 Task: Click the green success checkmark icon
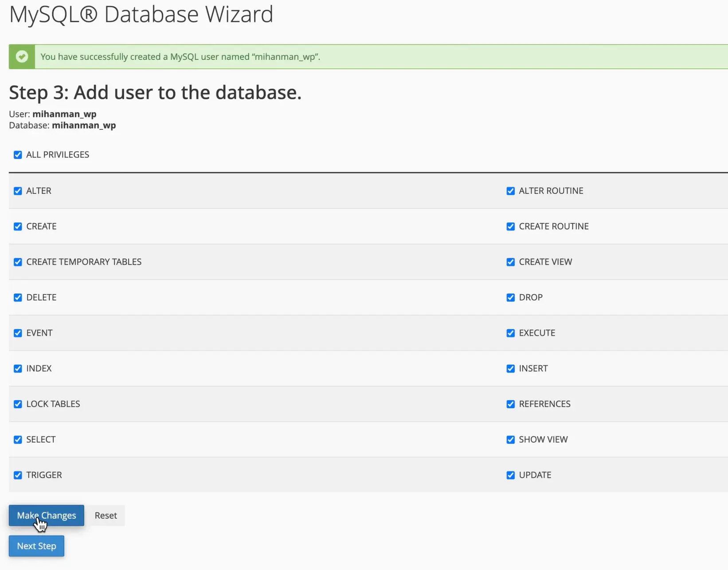[22, 57]
